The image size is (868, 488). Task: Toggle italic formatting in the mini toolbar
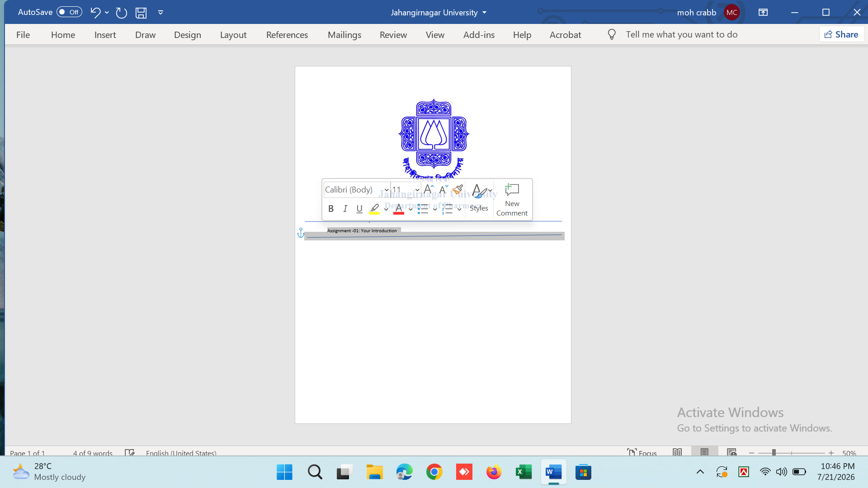pyautogui.click(x=345, y=209)
